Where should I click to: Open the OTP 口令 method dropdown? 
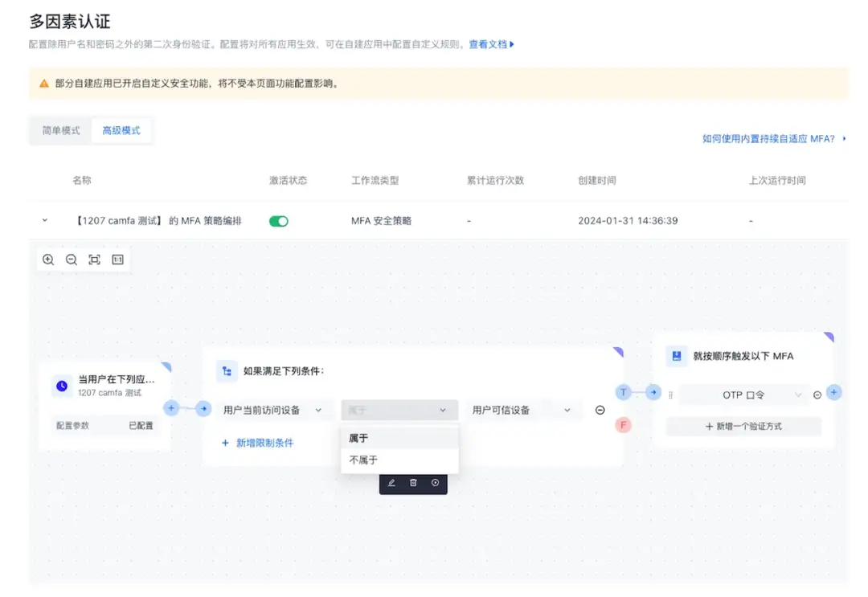tap(743, 395)
